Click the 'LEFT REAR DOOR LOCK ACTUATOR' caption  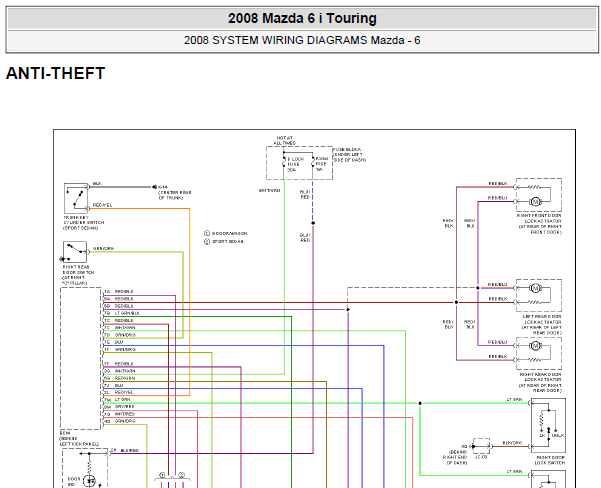pos(541,325)
